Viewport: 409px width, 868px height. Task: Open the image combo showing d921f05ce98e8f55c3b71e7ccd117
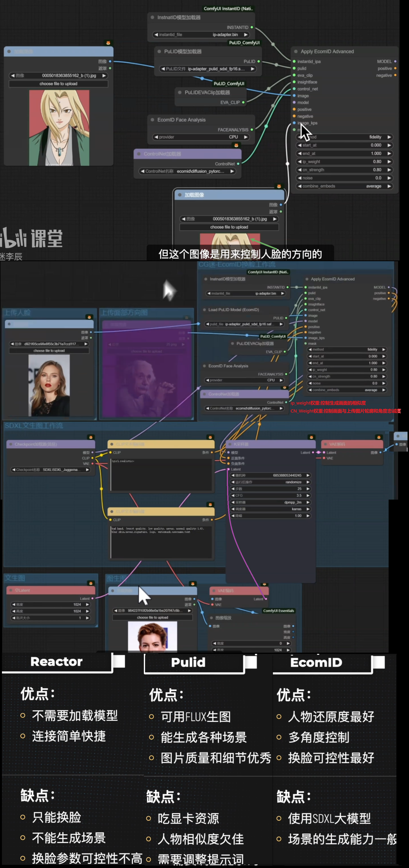tap(49, 344)
